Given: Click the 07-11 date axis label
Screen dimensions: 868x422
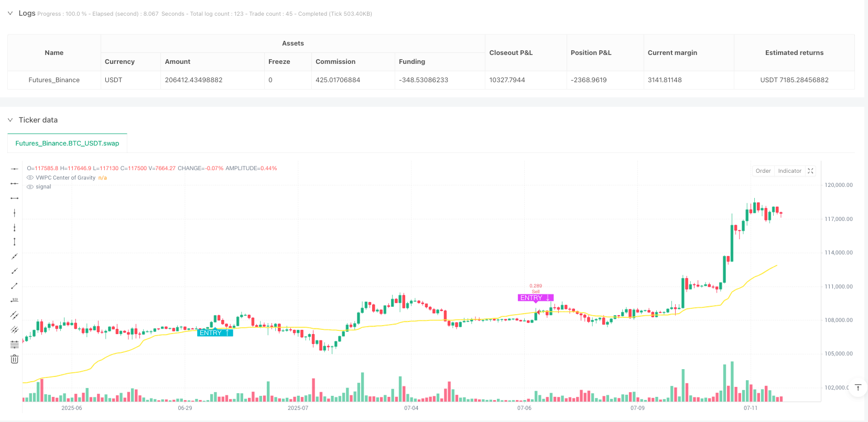Looking at the screenshot, I should (x=751, y=408).
